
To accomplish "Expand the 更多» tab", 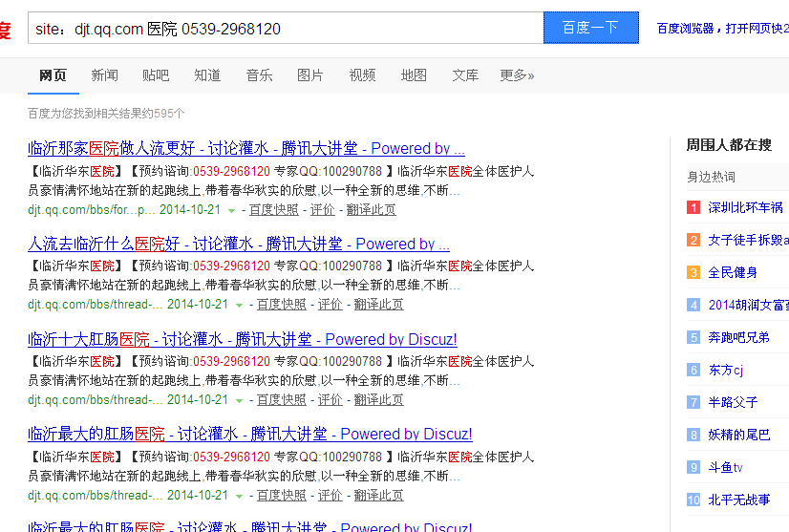I will click(x=517, y=75).
